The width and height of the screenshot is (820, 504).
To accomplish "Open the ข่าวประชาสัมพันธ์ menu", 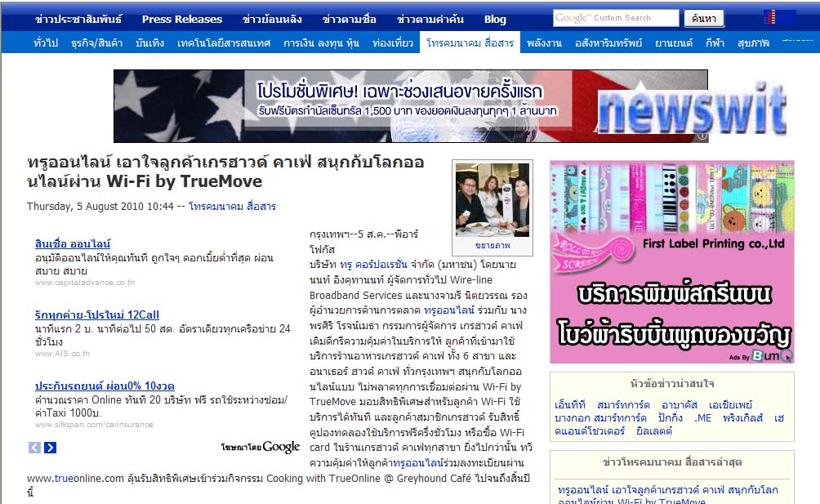I will point(78,20).
